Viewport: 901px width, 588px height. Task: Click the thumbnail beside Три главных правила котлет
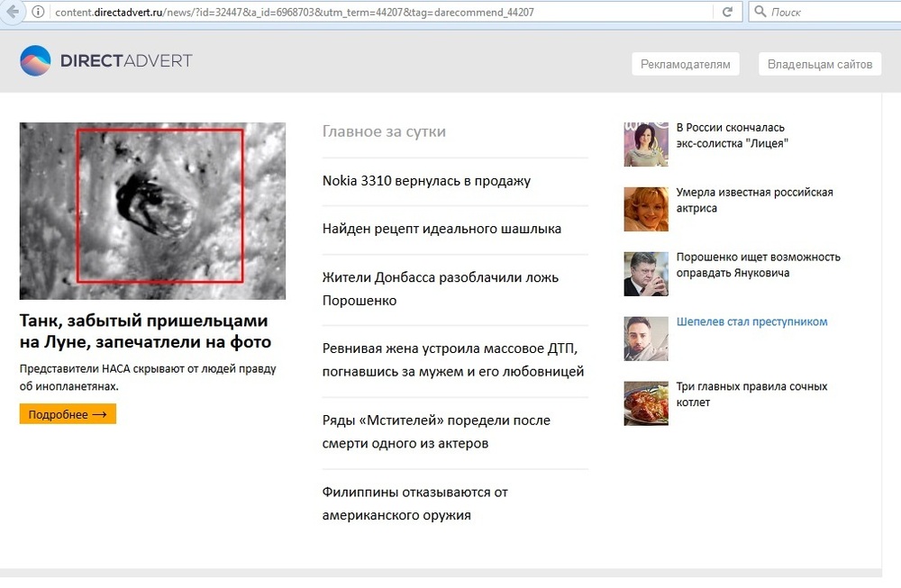[x=646, y=403]
